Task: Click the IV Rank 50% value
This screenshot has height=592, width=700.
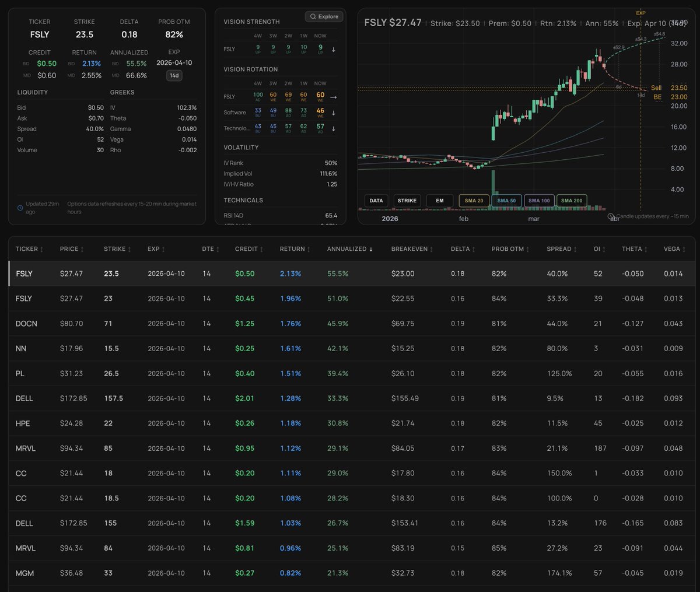Action: [x=331, y=163]
